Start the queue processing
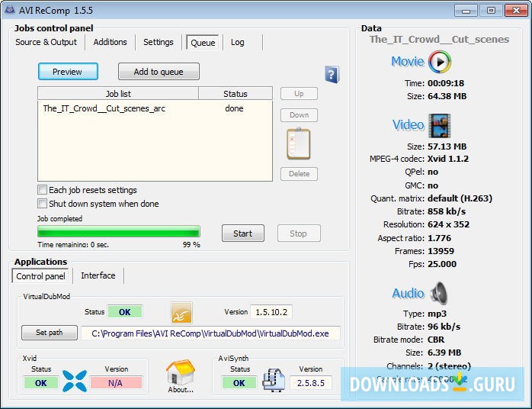Screen dimensions: 532x409 coord(243,233)
